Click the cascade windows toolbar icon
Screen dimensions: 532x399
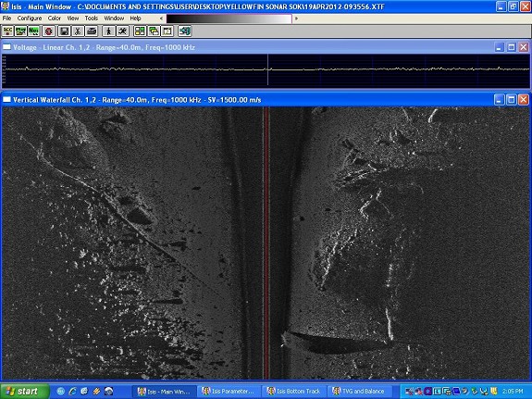pyautogui.click(x=154, y=31)
